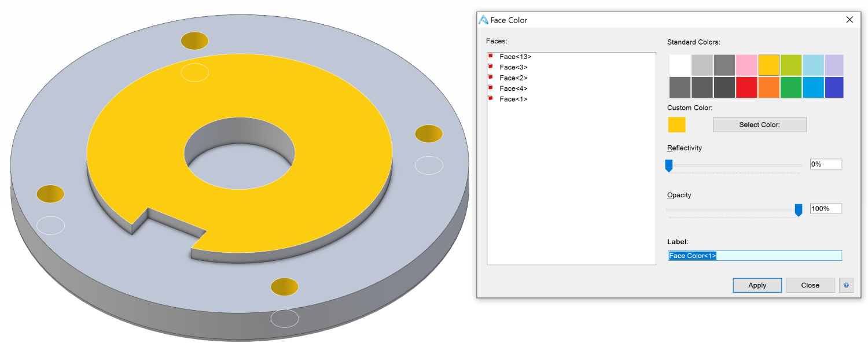
Task: Pick the orange standard color swatch
Action: [769, 87]
